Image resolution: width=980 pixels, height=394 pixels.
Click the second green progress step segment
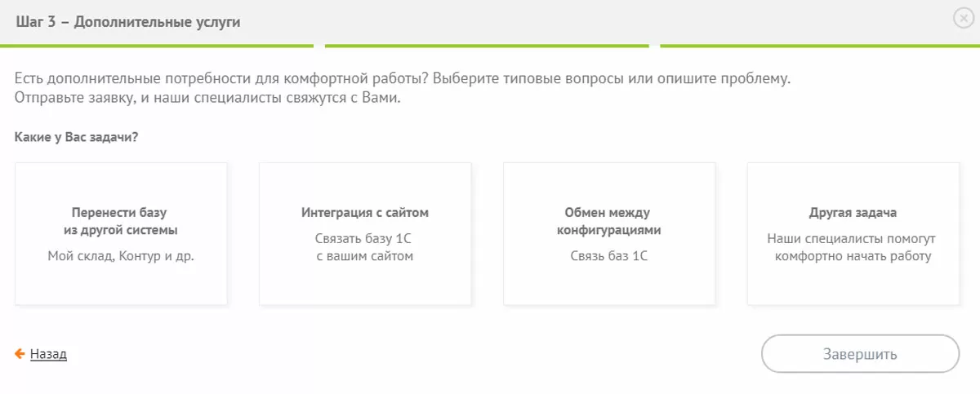487,46
